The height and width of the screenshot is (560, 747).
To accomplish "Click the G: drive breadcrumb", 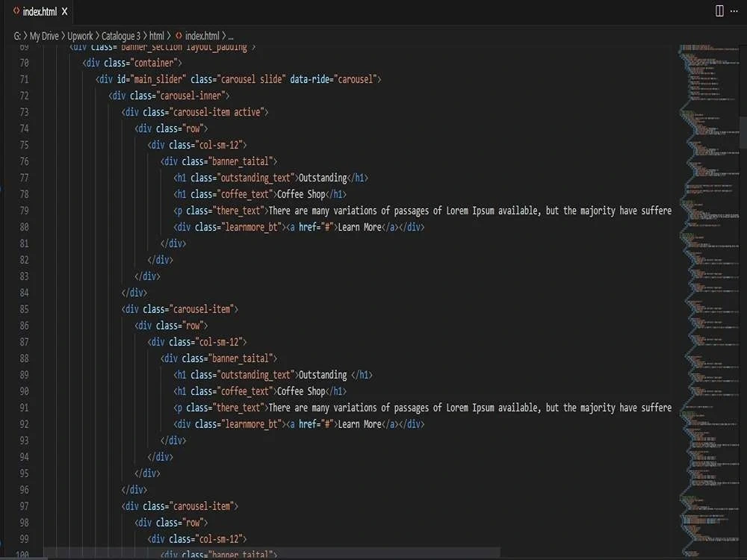I will pos(17,36).
